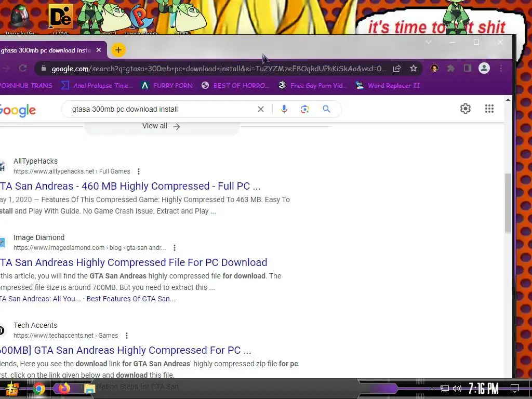
Task: Click the volume speaker icon in tray
Action: pos(457,389)
